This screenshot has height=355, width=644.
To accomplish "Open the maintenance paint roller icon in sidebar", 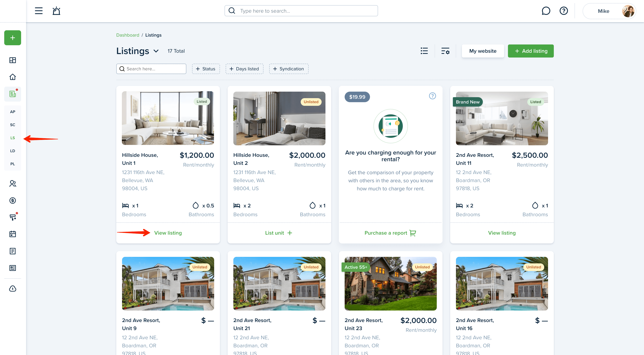I will tap(12, 217).
